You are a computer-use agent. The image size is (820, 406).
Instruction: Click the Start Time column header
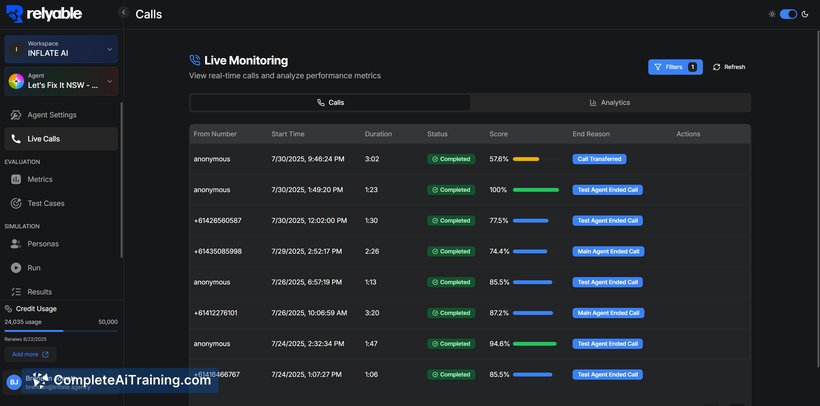point(288,134)
